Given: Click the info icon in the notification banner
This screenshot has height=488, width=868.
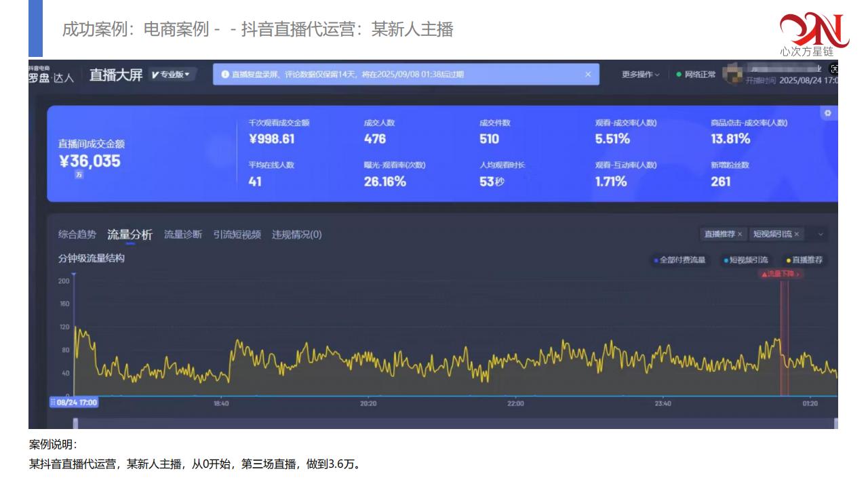Looking at the screenshot, I should [225, 75].
